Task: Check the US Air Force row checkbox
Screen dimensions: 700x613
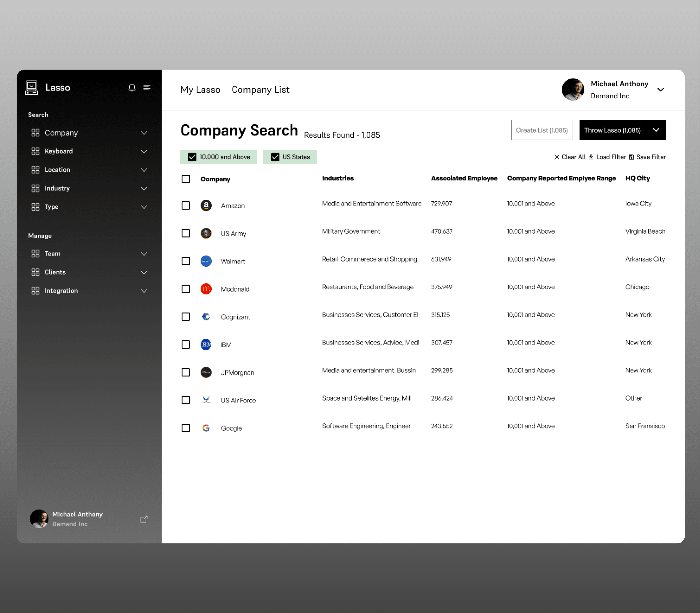Action: pos(186,400)
